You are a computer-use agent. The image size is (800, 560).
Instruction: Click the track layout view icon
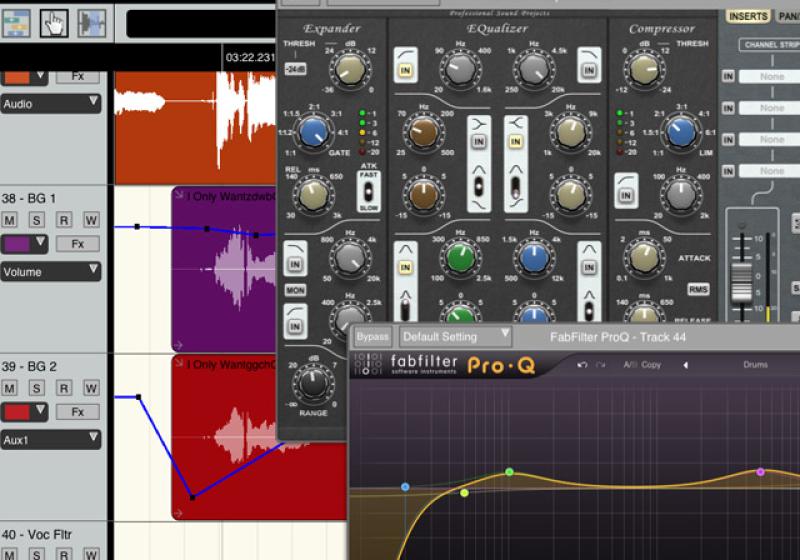click(15, 22)
